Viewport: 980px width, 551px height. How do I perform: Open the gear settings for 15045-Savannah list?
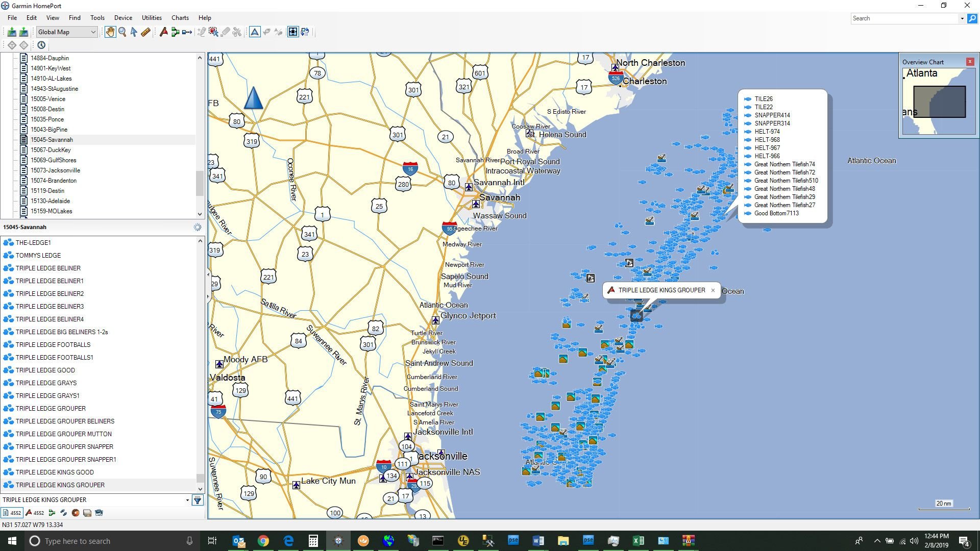pyautogui.click(x=198, y=227)
